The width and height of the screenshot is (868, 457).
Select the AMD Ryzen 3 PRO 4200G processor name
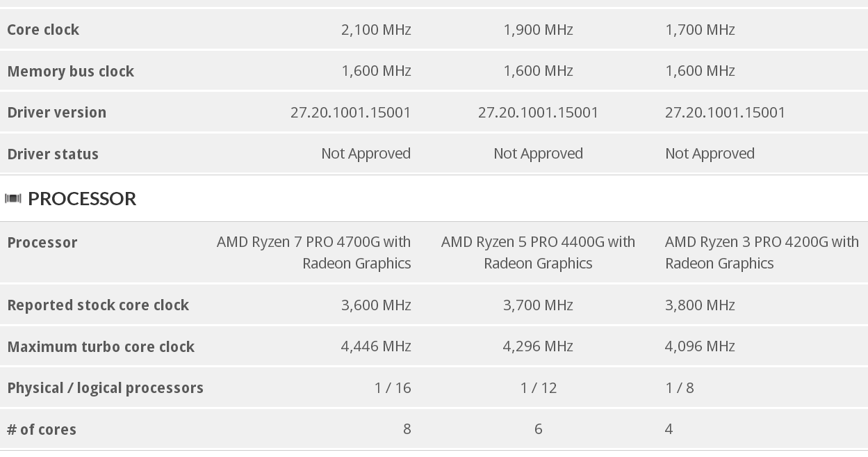[x=762, y=252]
